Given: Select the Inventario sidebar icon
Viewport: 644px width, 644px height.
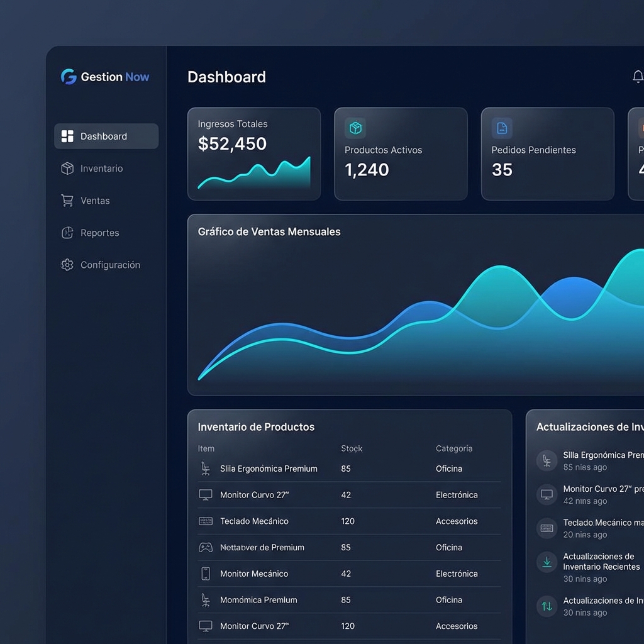Looking at the screenshot, I should click(x=67, y=168).
